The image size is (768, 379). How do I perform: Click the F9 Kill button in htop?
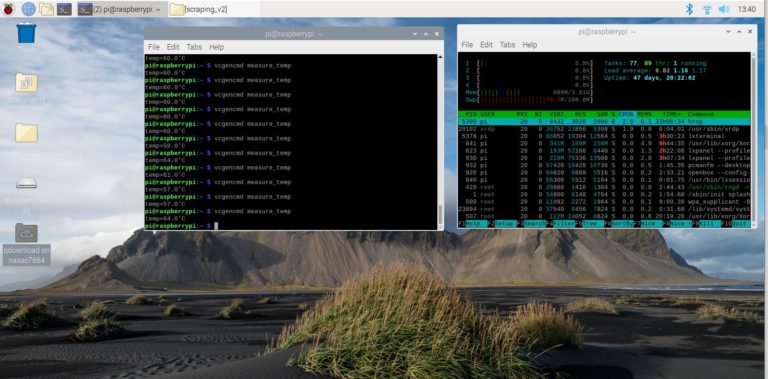coord(706,224)
